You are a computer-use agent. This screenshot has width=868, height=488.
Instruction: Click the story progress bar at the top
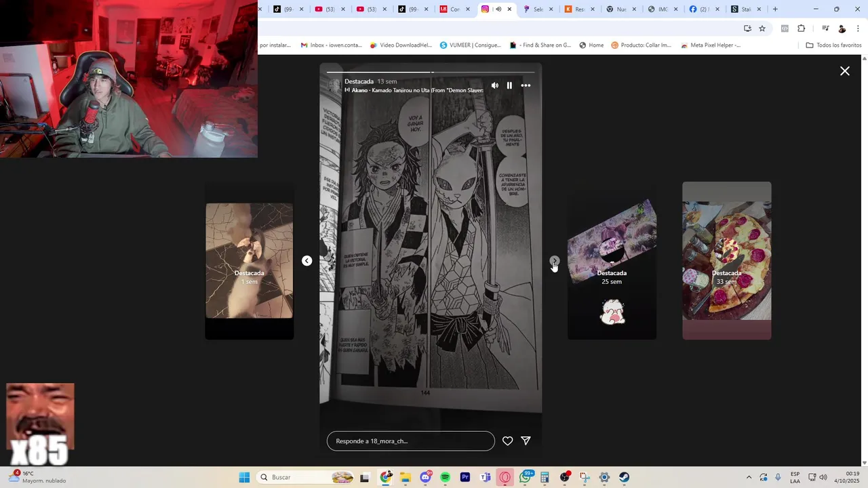coord(431,72)
